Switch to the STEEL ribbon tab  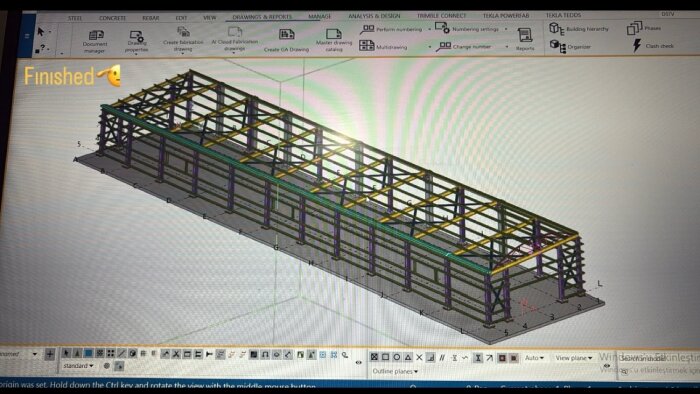click(75, 18)
